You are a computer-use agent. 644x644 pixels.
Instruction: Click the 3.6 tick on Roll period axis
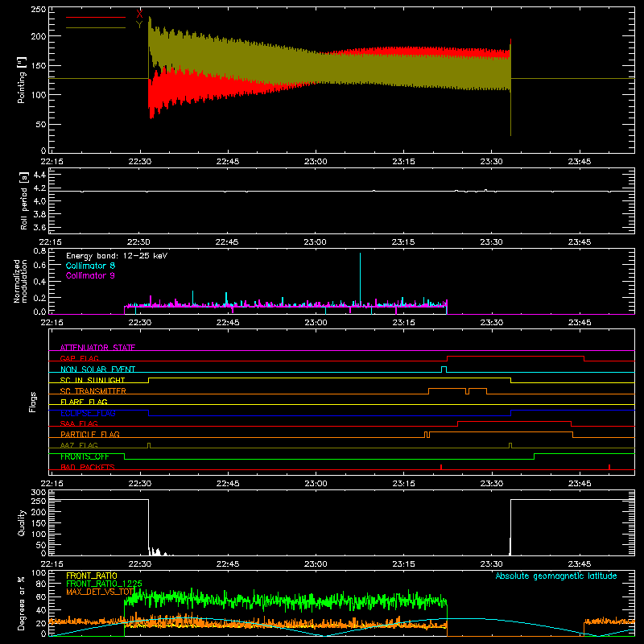click(39, 227)
